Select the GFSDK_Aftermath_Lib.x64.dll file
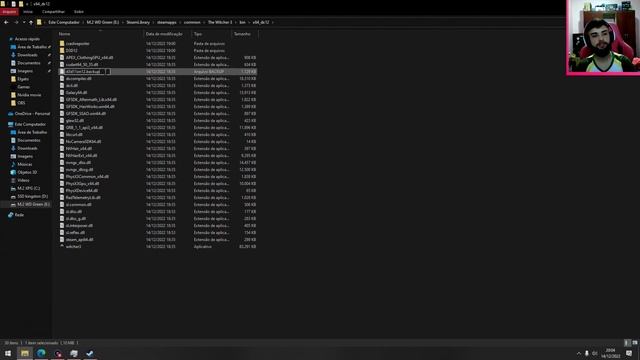640x360 pixels. [91, 100]
